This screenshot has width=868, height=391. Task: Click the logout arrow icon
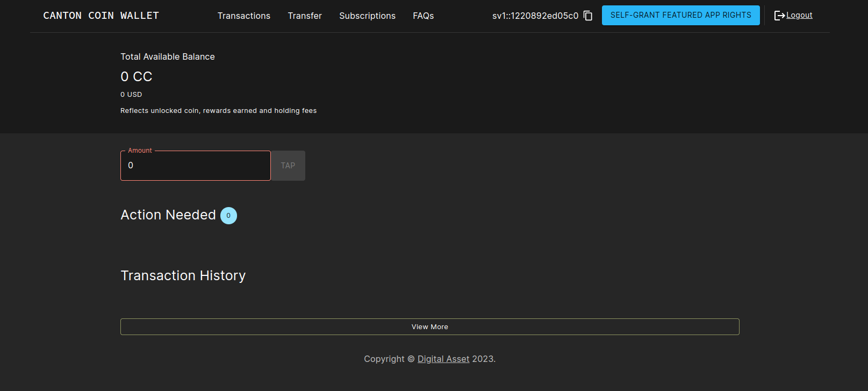tap(779, 16)
